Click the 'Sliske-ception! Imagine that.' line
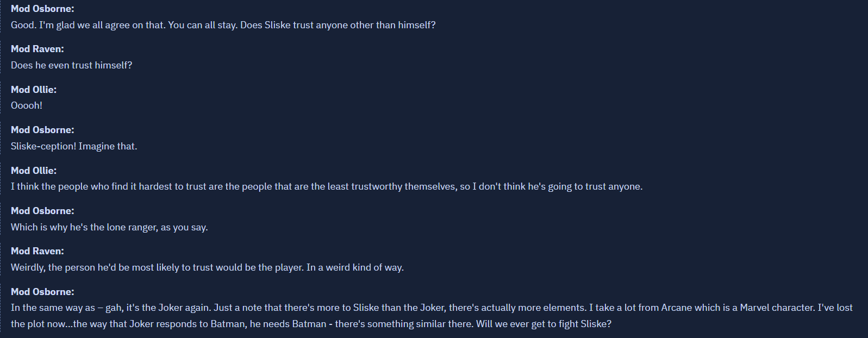Screen dimensions: 868x338 [x=74, y=146]
